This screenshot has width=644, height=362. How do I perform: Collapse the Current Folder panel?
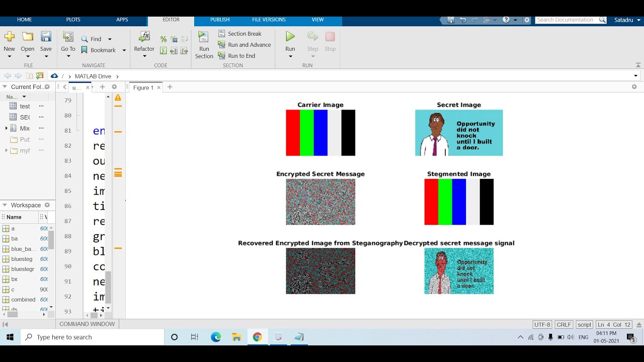(x=5, y=86)
